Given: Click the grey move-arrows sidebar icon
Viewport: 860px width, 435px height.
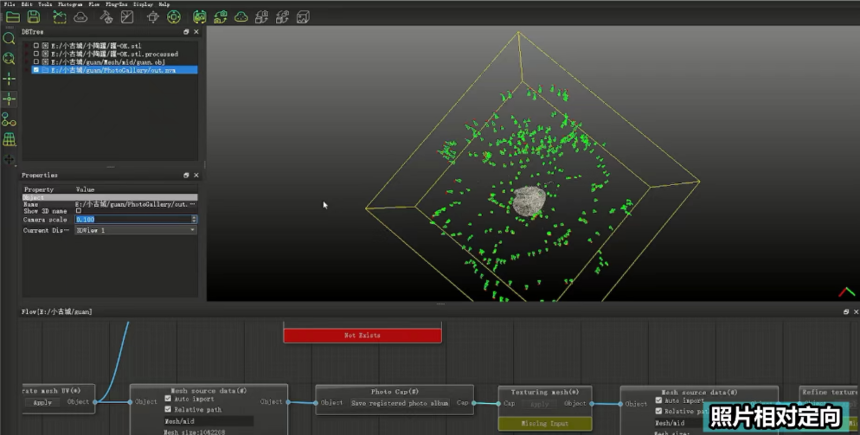Looking at the screenshot, I should (x=9, y=159).
